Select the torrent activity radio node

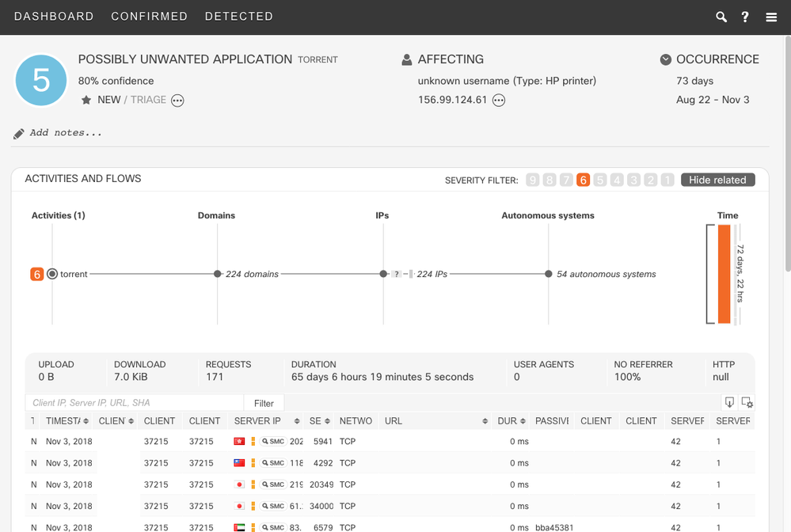52,274
